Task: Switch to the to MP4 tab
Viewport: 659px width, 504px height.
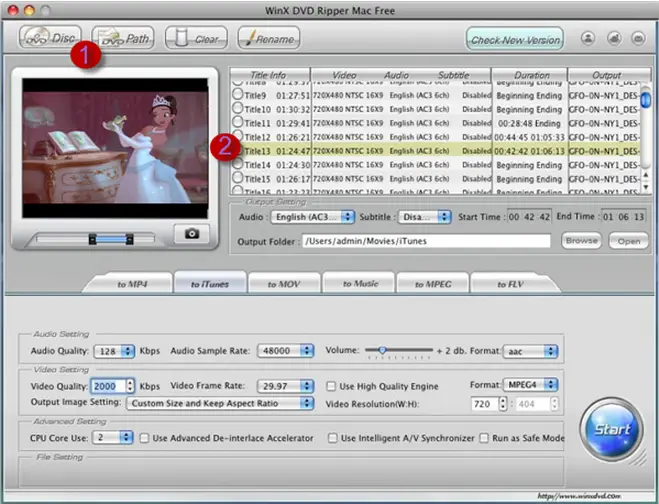Action: (132, 284)
